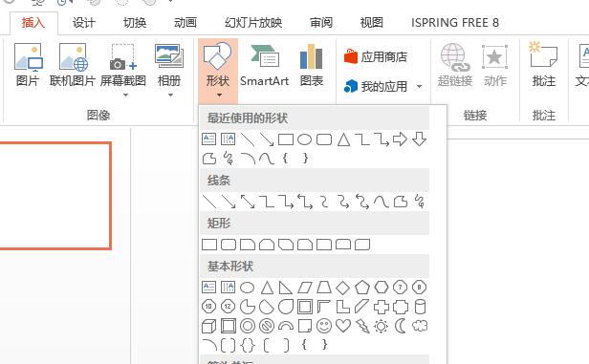Expand the 屏幕截图 screenshot dropdown
Screen dimensions: 589x364
click(125, 96)
